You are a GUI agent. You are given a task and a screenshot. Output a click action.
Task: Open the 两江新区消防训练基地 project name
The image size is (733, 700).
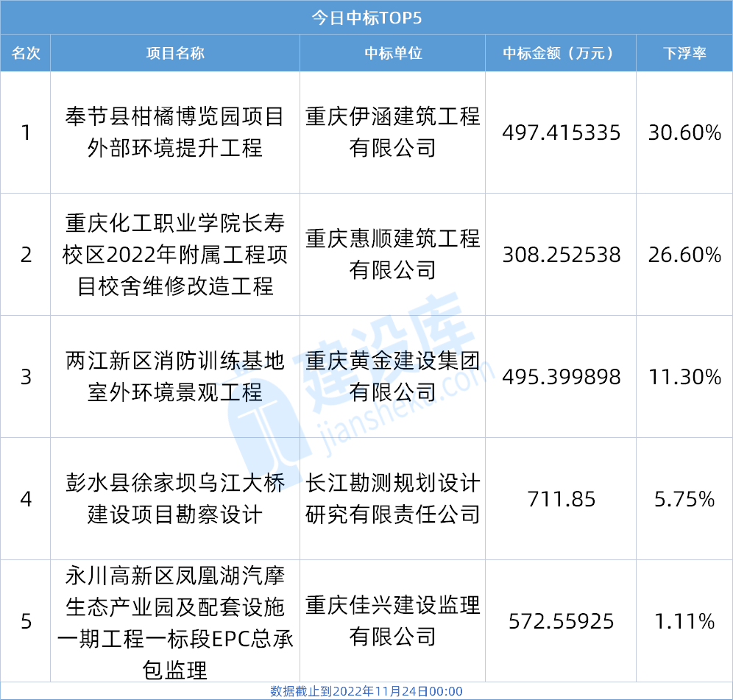175,377
